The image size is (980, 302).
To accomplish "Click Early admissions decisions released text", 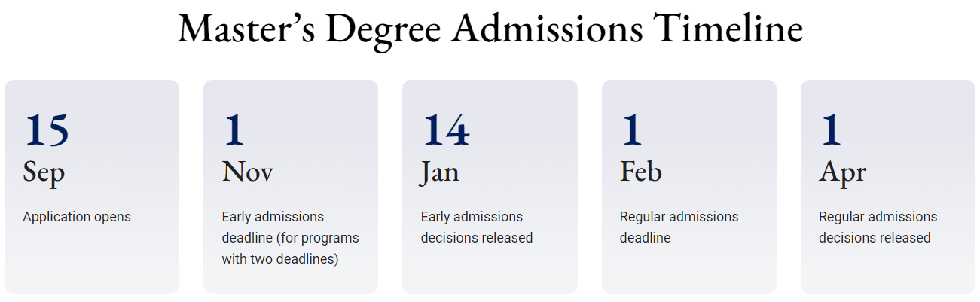I will (x=477, y=227).
